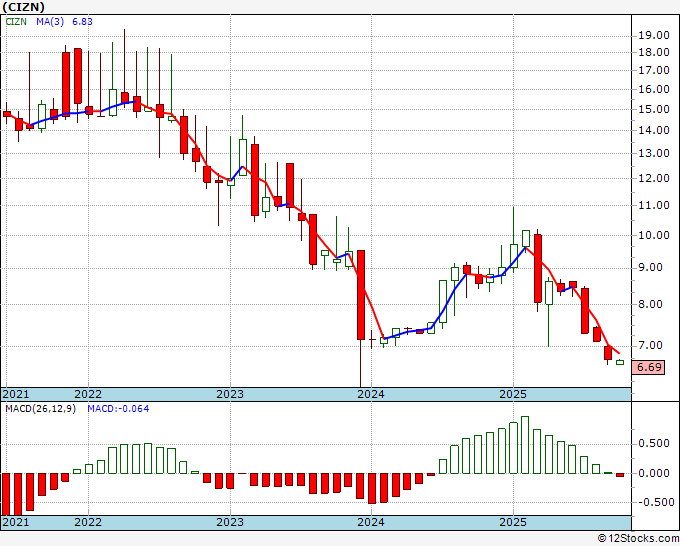Image resolution: width=680 pixels, height=546 pixels.
Task: Select 2022 on the price chart time axis
Action: (88, 394)
